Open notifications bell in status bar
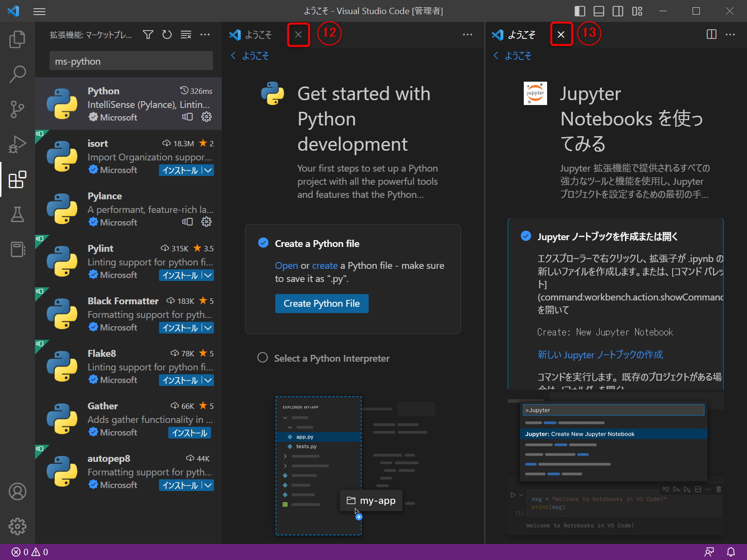 (731, 552)
